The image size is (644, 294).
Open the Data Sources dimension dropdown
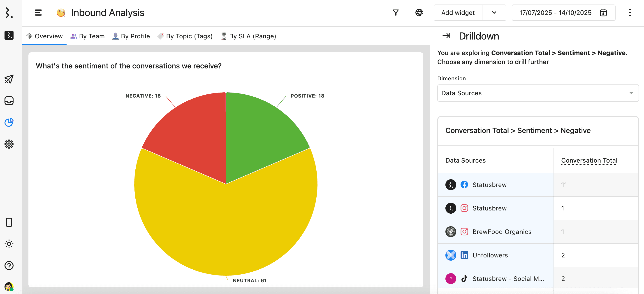(538, 93)
